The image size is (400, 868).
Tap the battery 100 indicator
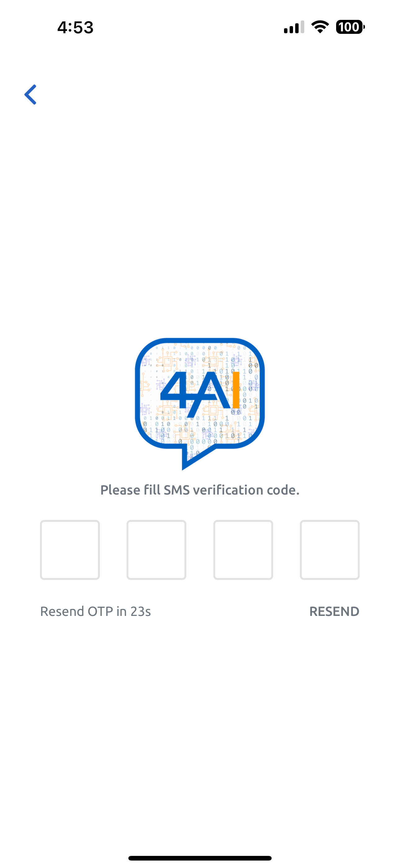coord(350,27)
